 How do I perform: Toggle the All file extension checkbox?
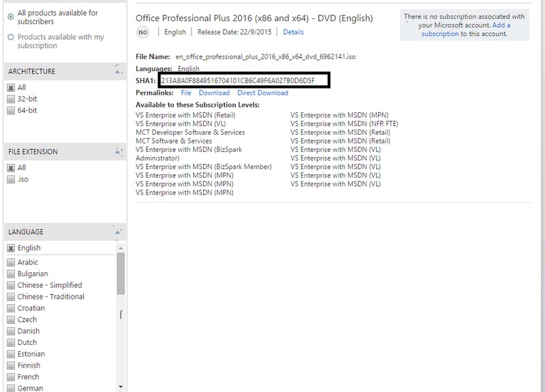pyautogui.click(x=11, y=168)
